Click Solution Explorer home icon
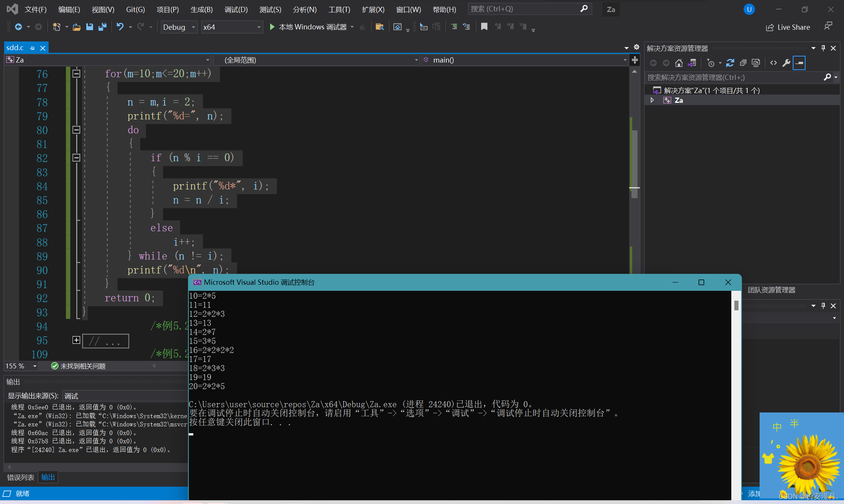The width and height of the screenshot is (844, 504). coord(679,63)
